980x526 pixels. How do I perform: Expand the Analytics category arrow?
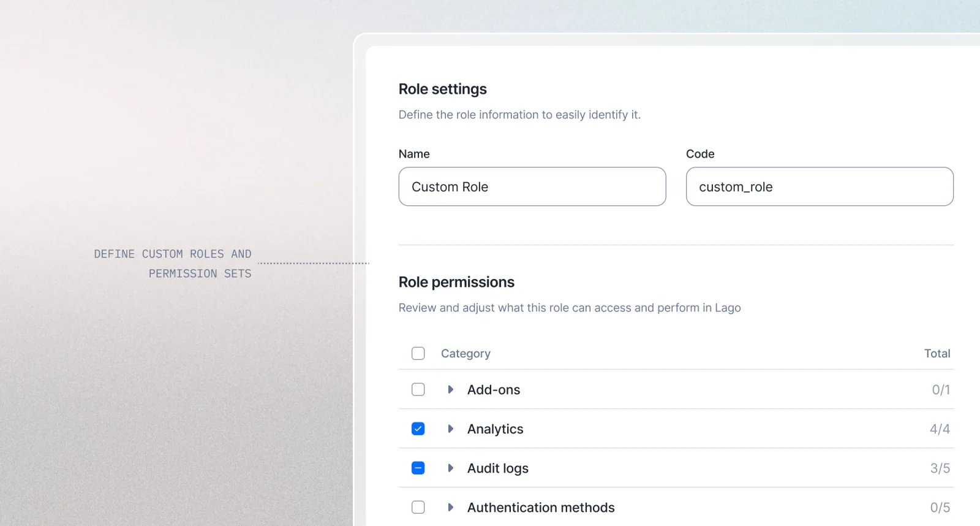coord(451,429)
